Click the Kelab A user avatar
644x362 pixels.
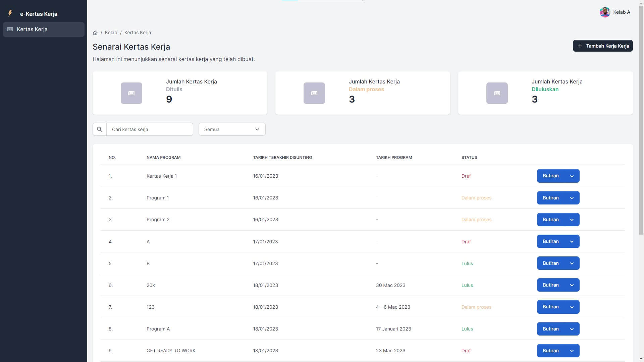coord(604,12)
